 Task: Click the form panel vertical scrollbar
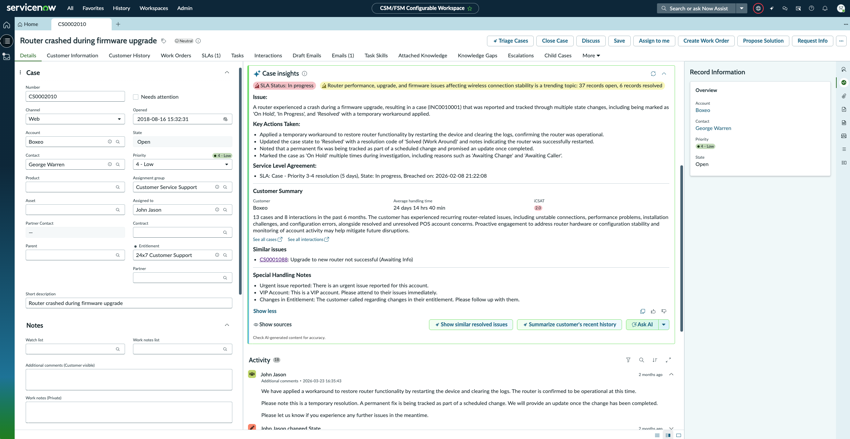[240, 180]
